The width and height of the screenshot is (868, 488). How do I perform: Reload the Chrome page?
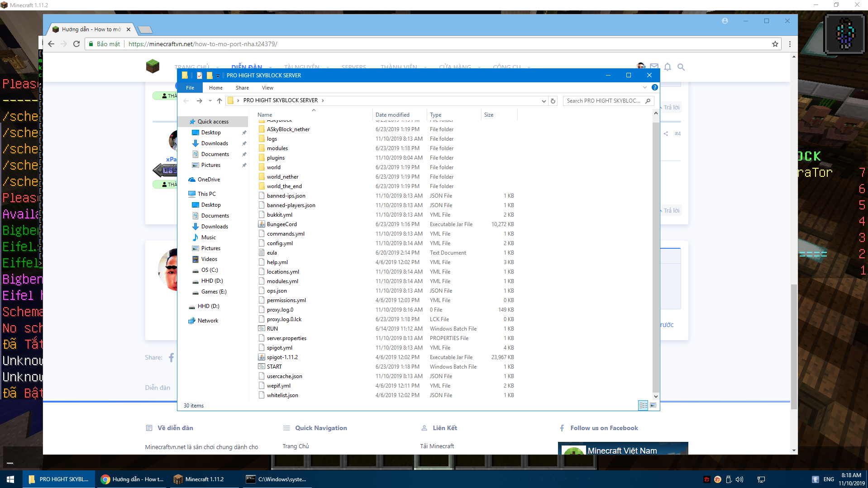pyautogui.click(x=76, y=44)
